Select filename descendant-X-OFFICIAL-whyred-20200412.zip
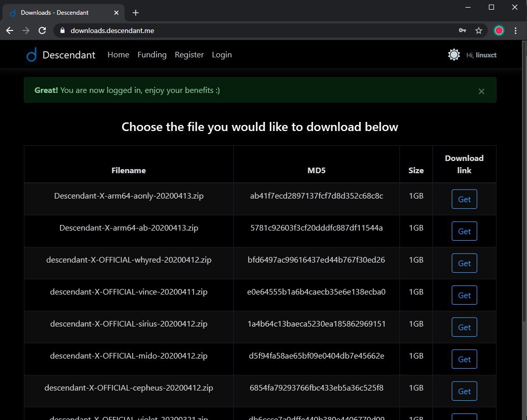Viewport: 527px width, 420px height. point(129,260)
